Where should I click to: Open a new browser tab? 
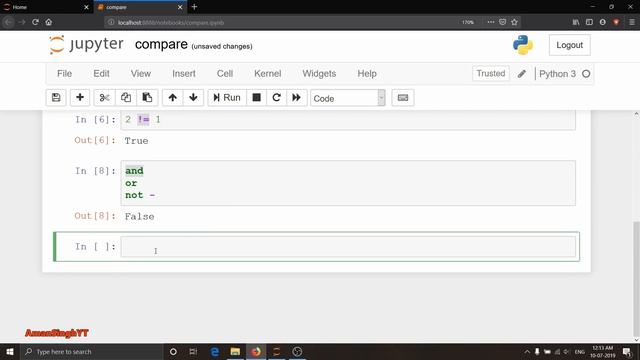[x=194, y=7]
